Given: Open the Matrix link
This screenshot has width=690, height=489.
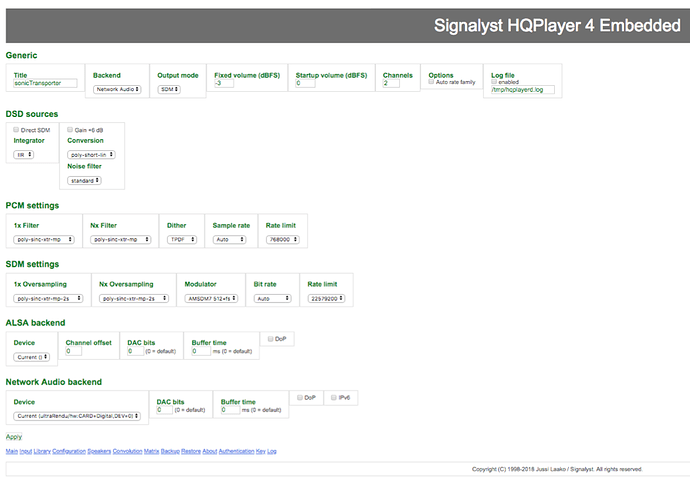Looking at the screenshot, I should [x=151, y=451].
